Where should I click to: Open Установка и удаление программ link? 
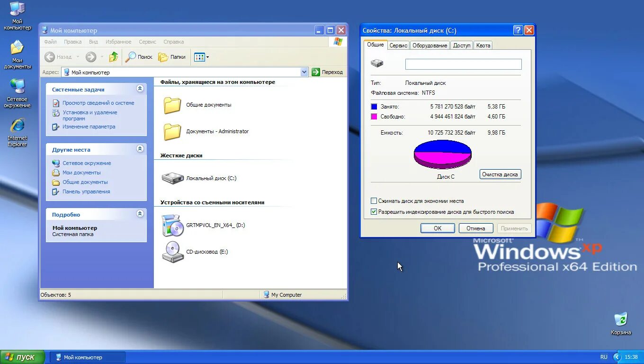(90, 115)
